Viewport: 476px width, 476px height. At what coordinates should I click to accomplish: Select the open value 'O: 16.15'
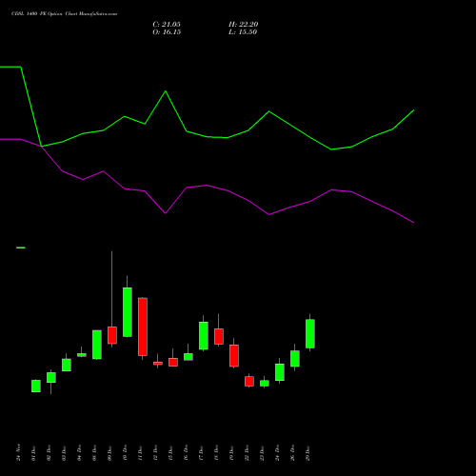[x=167, y=32]
